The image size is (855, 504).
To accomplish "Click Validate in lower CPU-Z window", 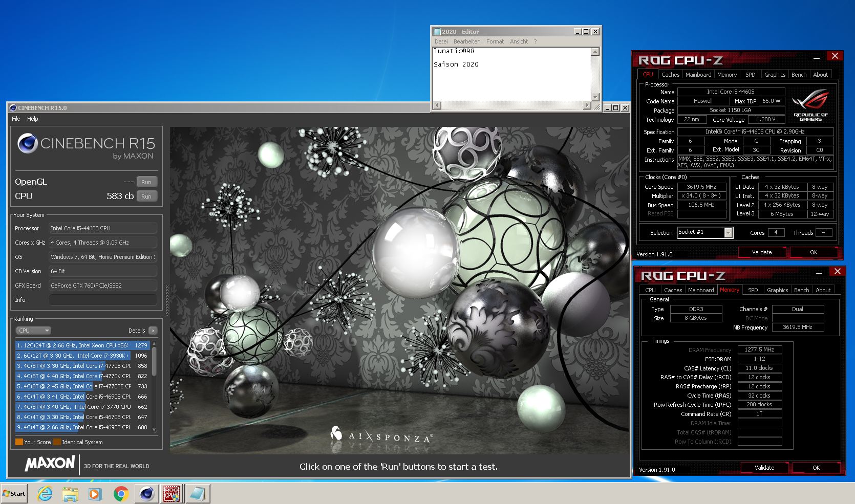I will (x=764, y=468).
